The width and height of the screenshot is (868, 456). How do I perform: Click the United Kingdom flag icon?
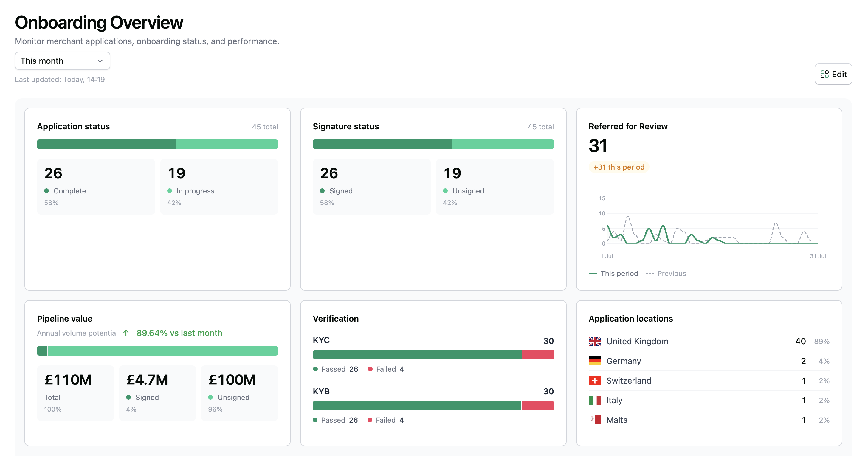(x=594, y=341)
